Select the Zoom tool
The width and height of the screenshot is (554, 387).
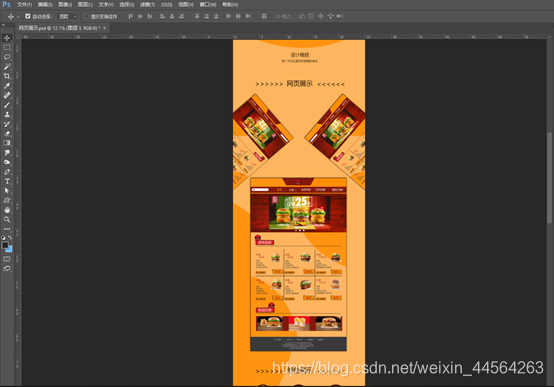(x=7, y=219)
